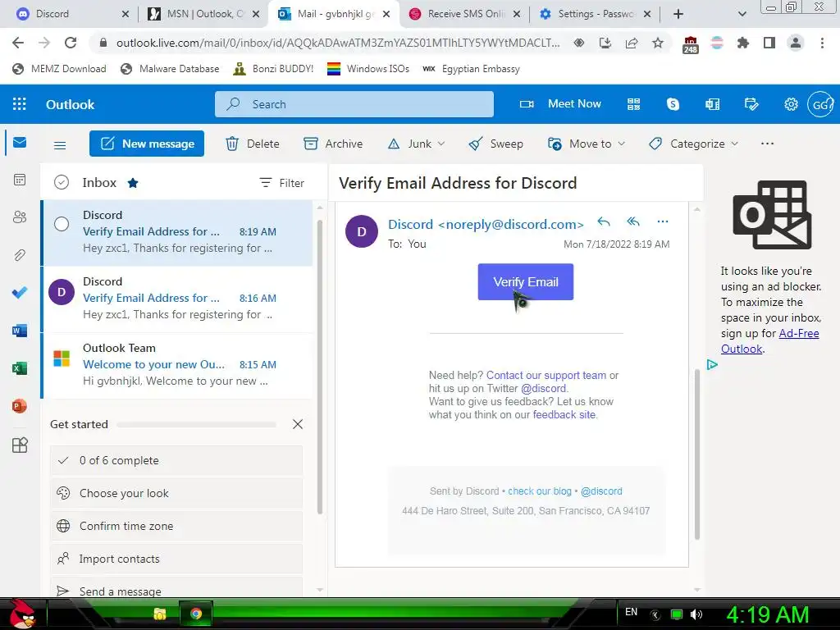
Task: Toggle the hamburger navigation pane
Action: pyautogui.click(x=60, y=144)
